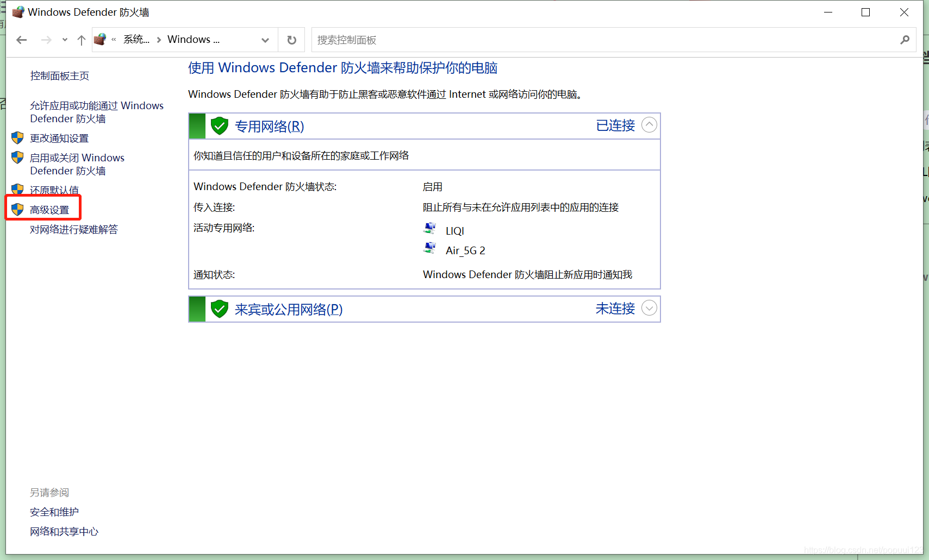Select 系统 in the breadcrumb path
This screenshot has width=929, height=560.
pos(136,39)
